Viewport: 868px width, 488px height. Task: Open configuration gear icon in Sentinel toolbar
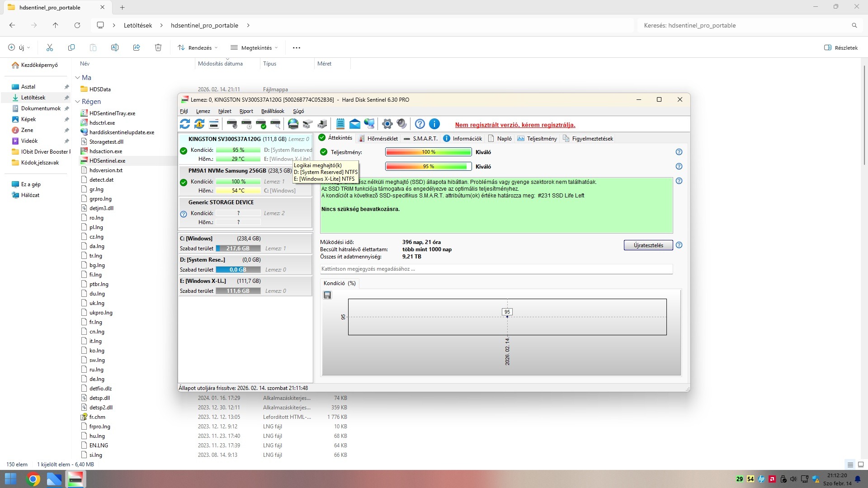[387, 124]
